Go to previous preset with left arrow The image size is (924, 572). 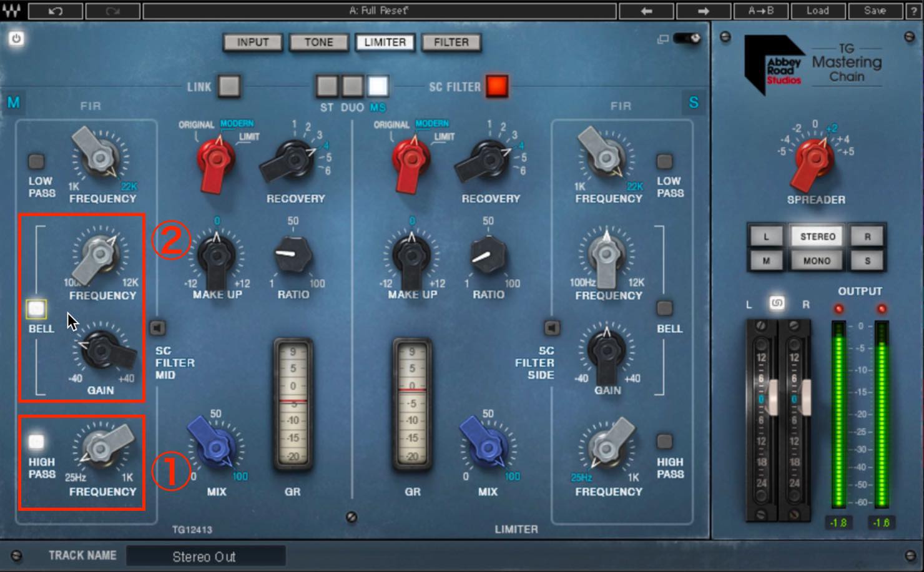click(646, 11)
